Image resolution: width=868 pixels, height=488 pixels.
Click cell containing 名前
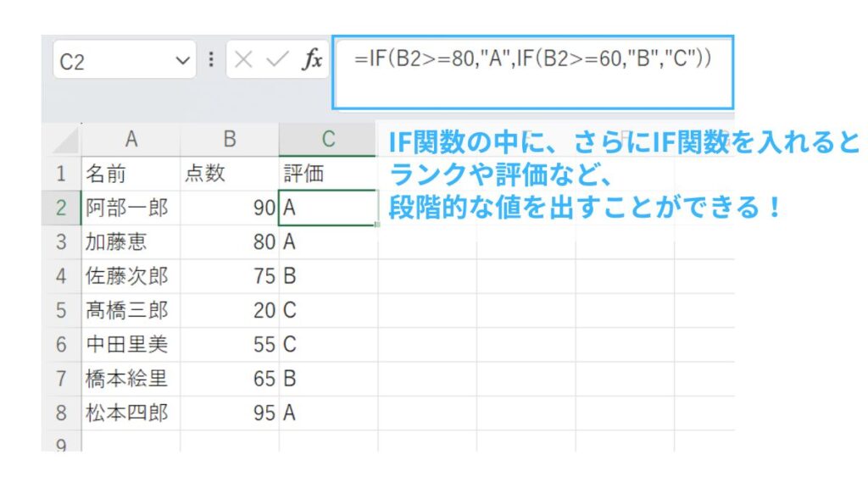[x=131, y=174]
